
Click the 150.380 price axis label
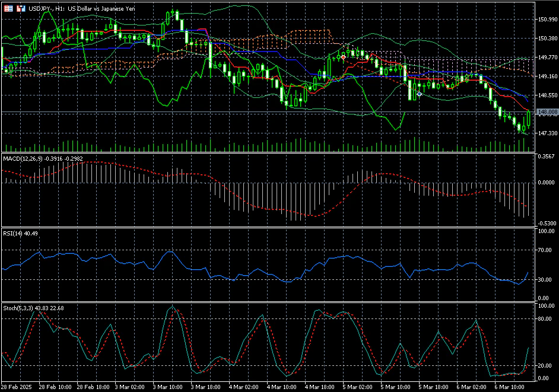[x=548, y=38]
